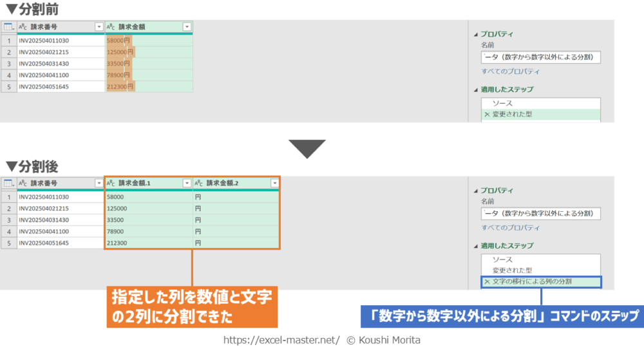The height and width of the screenshot is (347, 644).
Task: Click ABC type icon of 請求番号 in after-split table
Action: tap(23, 183)
